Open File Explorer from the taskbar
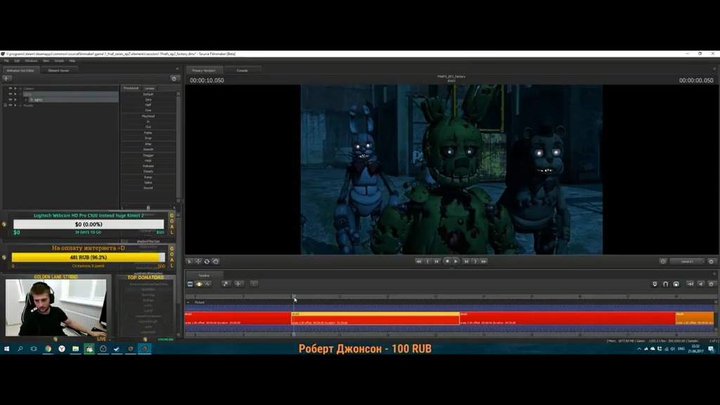The width and height of the screenshot is (720, 405). coord(75,349)
